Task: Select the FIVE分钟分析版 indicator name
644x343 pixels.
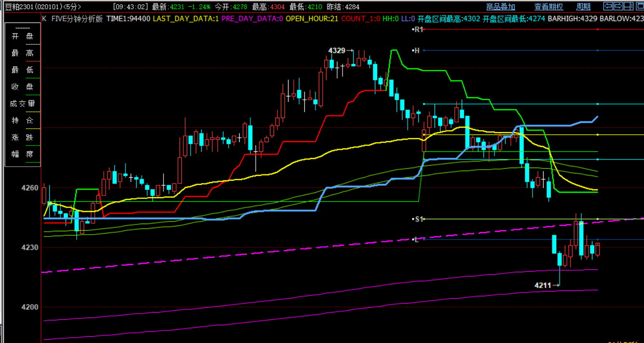Action: click(77, 18)
